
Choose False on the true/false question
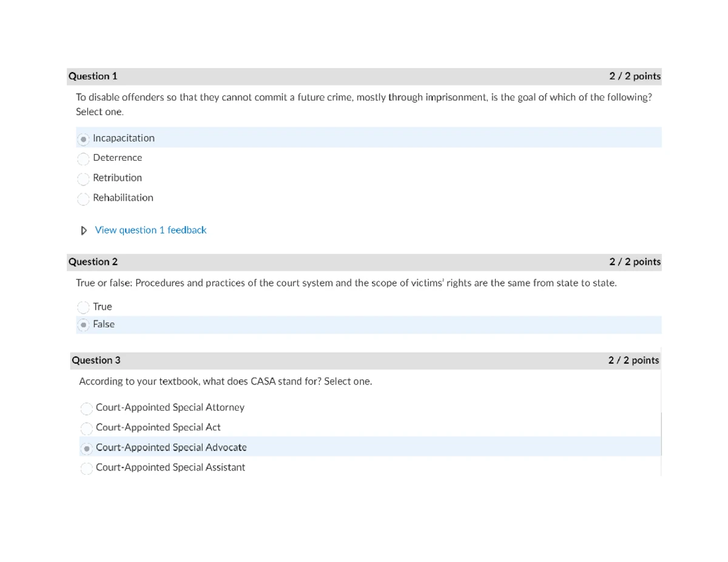[x=83, y=325]
